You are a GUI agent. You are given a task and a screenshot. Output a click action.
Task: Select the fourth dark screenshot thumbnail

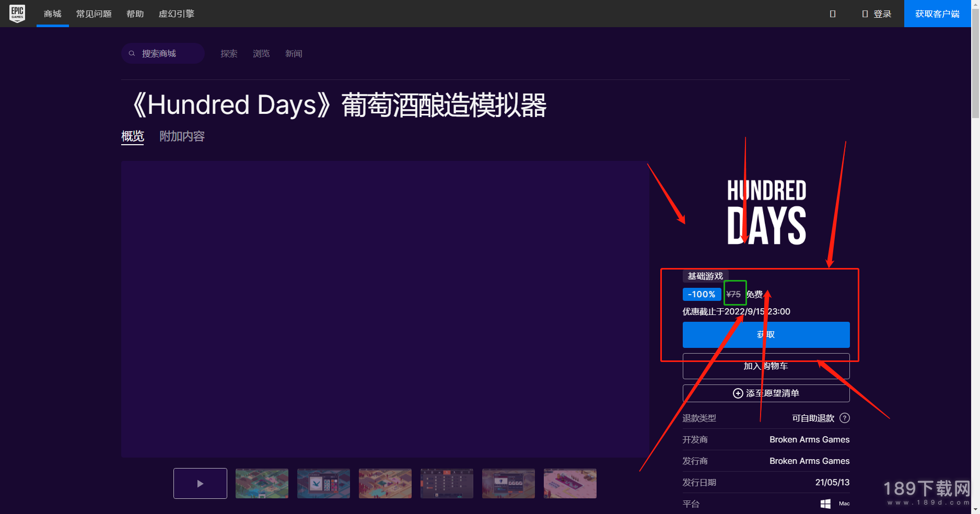[x=447, y=484]
